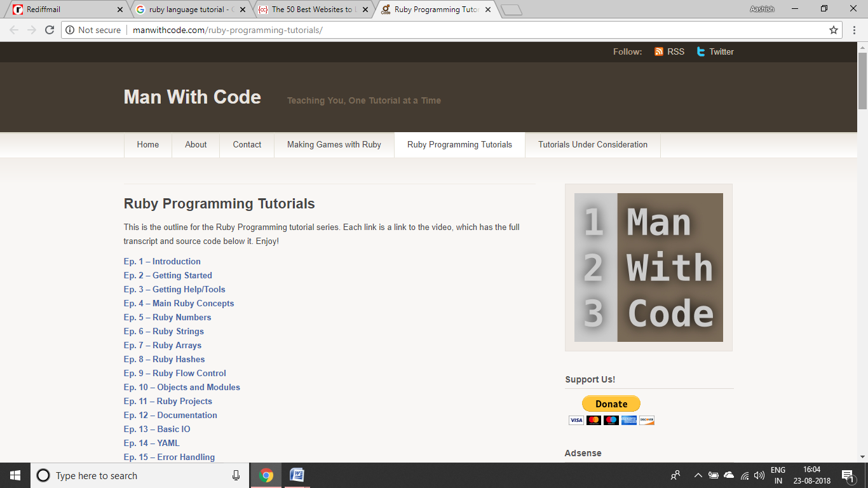Open Ep. 8 – Ruby Hashes link
Image resolution: width=868 pixels, height=488 pixels.
165,359
